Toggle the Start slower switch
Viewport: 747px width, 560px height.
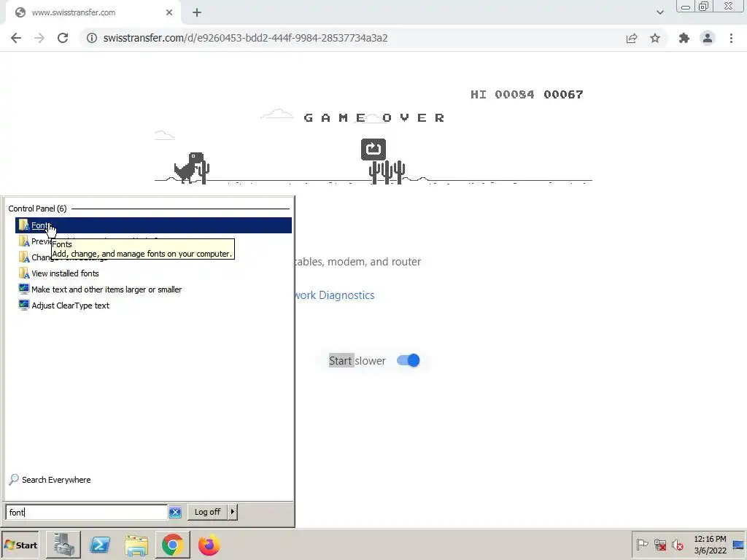click(409, 360)
